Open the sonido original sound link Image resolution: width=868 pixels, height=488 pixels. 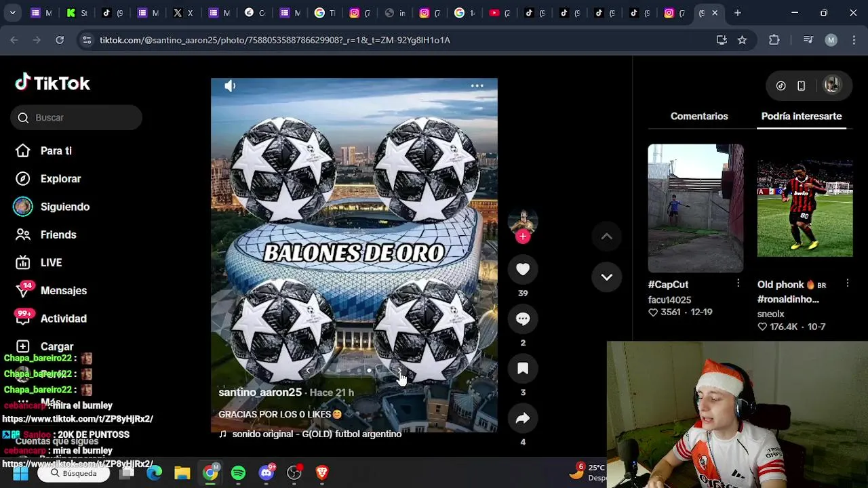[x=317, y=434]
